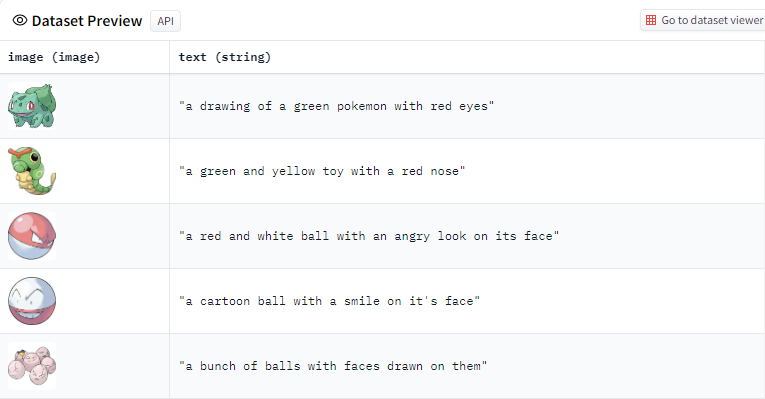Click the green and yellow toy caption
Screen dimensions: 765x399
pyautogui.click(x=322, y=171)
